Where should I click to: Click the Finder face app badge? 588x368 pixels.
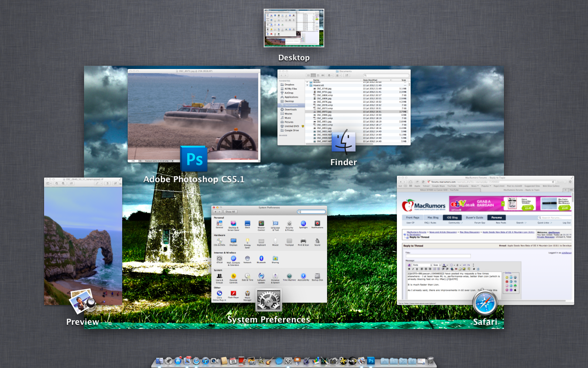[x=344, y=141]
